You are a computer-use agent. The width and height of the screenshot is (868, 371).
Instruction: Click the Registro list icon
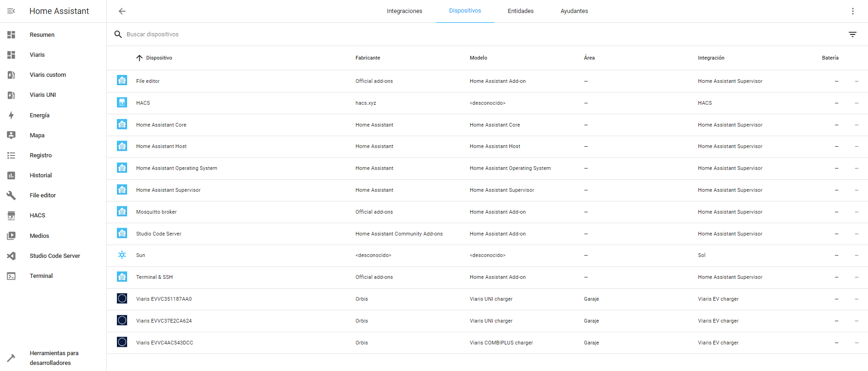(x=11, y=155)
